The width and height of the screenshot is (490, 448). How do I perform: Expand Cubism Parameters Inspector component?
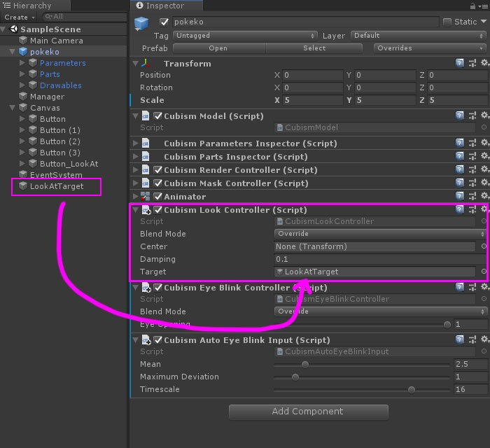pyautogui.click(x=135, y=143)
